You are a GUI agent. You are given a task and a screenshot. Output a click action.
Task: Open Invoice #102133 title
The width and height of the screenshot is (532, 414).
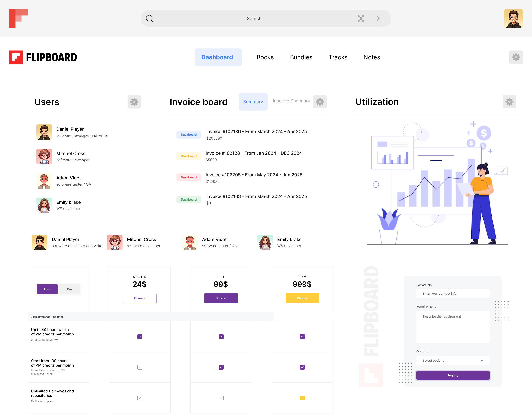click(x=256, y=196)
